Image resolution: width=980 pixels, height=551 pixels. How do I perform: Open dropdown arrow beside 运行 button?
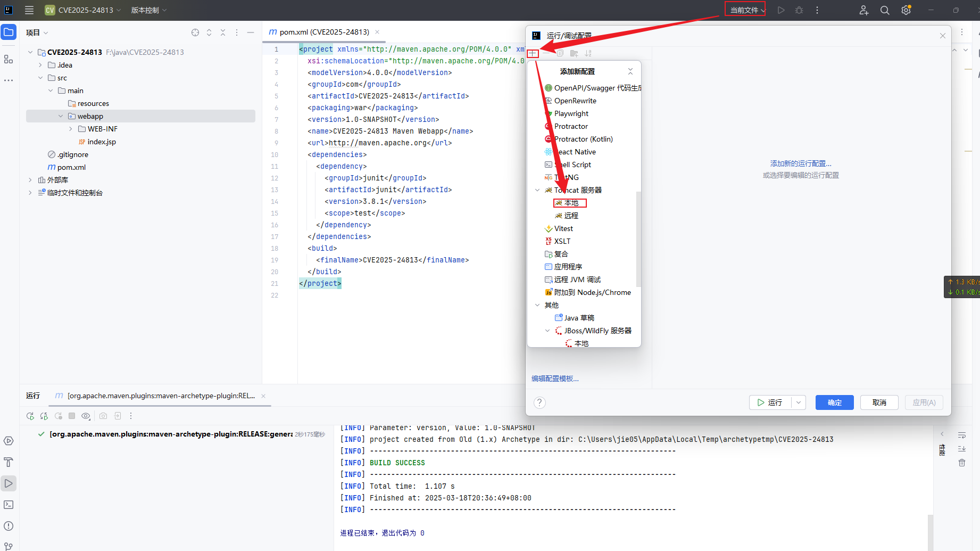pos(799,402)
